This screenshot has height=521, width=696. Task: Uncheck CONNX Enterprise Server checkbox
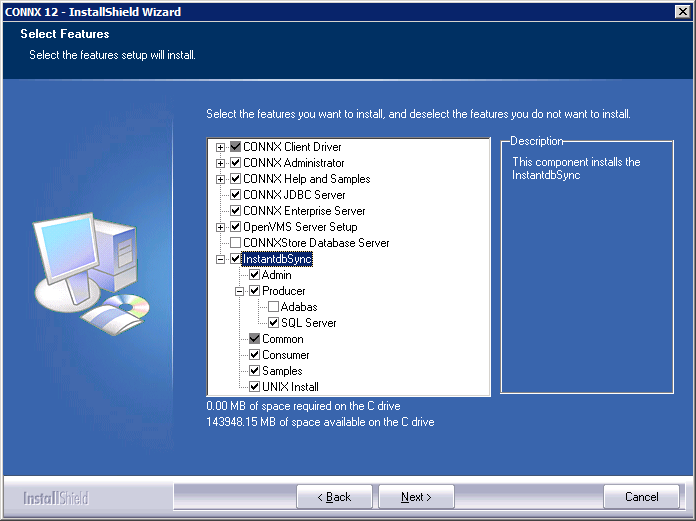coord(236,211)
